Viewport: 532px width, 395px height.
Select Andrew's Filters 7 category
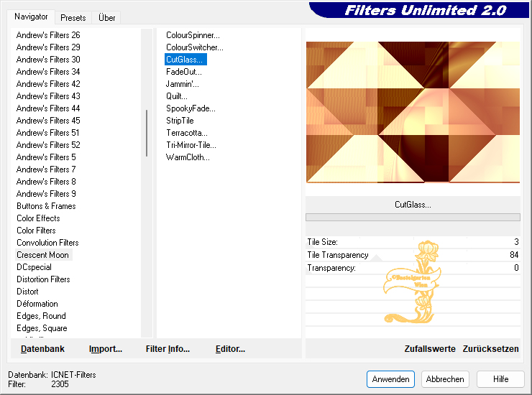[x=46, y=169]
